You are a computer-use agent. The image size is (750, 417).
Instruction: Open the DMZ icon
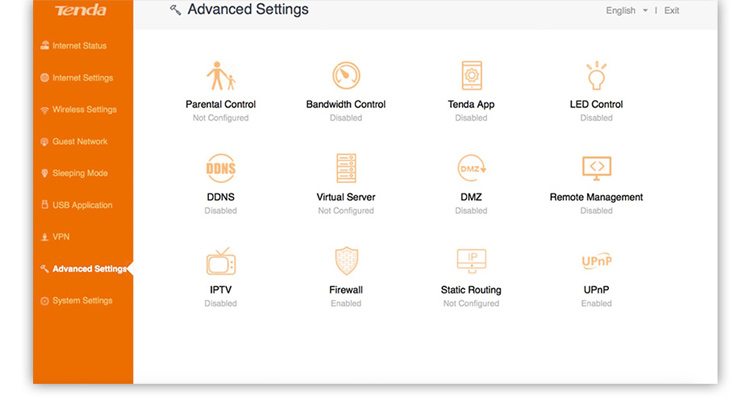point(471,168)
